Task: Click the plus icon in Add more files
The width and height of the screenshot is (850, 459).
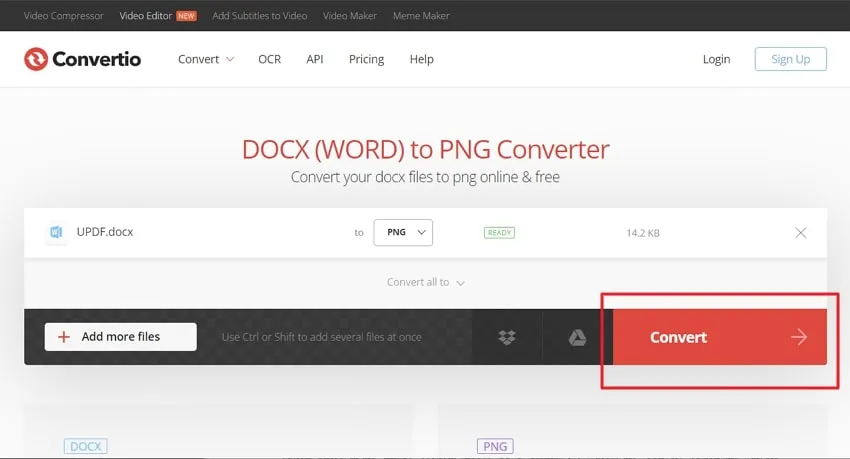Action: pos(64,337)
